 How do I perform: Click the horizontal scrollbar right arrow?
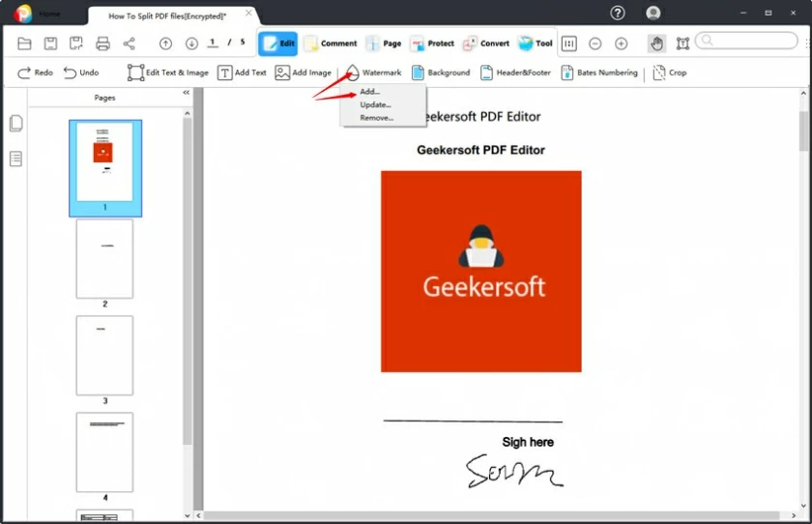pyautogui.click(x=794, y=515)
